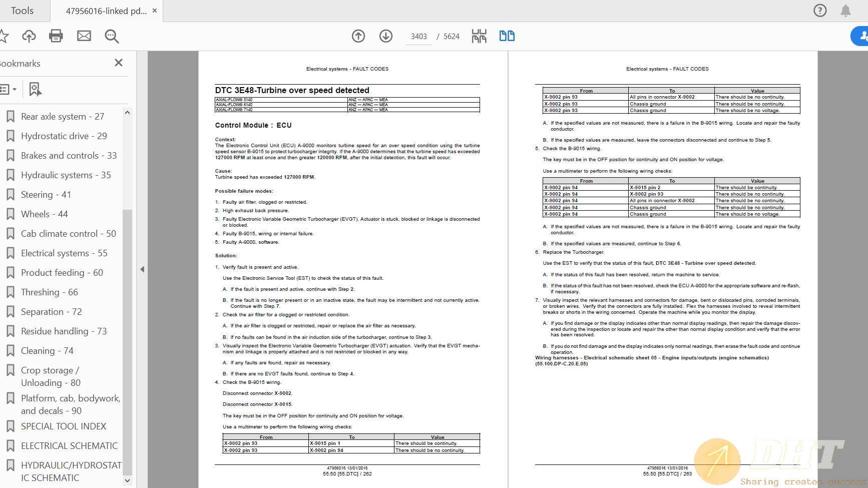Open bookmark Crop storage / Unloading - 80
This screenshot has width=868, height=488.
pos(51,376)
